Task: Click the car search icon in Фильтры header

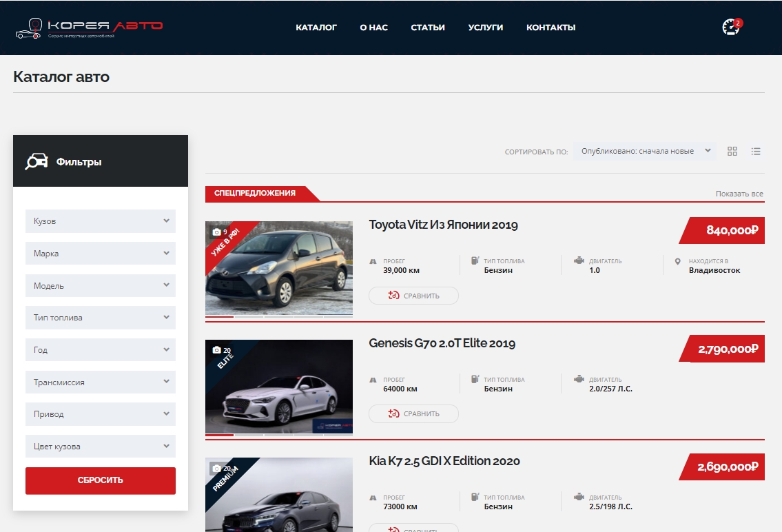Action: coord(37,161)
